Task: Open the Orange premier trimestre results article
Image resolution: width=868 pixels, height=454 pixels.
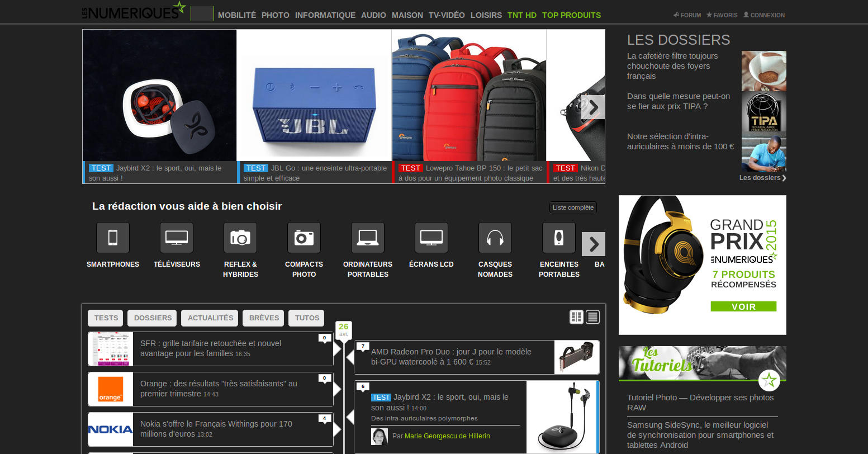Action: tap(219, 389)
